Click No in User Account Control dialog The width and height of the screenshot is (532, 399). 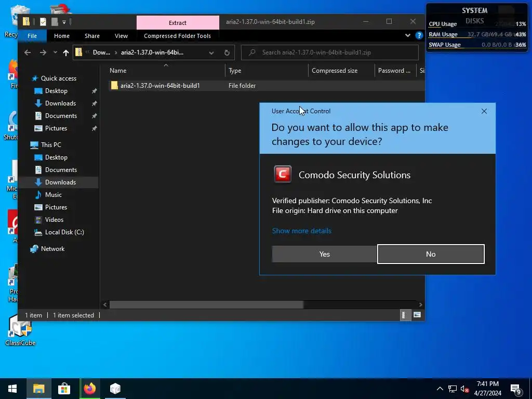point(431,254)
